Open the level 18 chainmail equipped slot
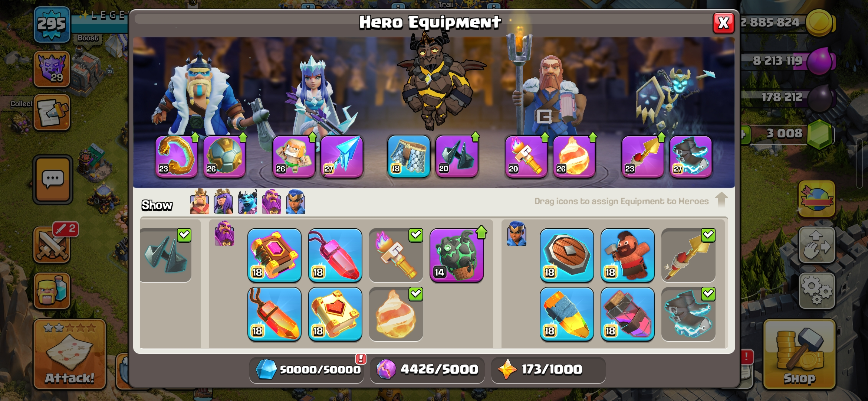Image resolution: width=868 pixels, height=401 pixels. [x=409, y=156]
